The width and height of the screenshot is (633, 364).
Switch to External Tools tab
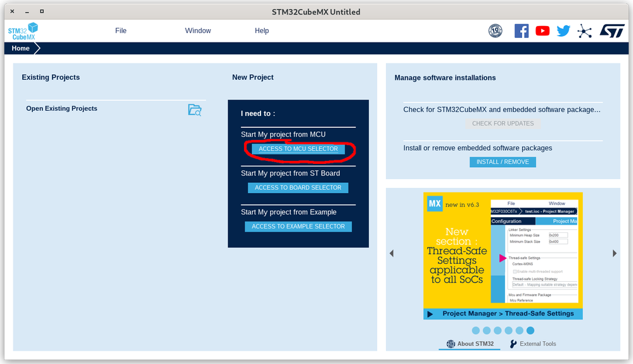[533, 344]
